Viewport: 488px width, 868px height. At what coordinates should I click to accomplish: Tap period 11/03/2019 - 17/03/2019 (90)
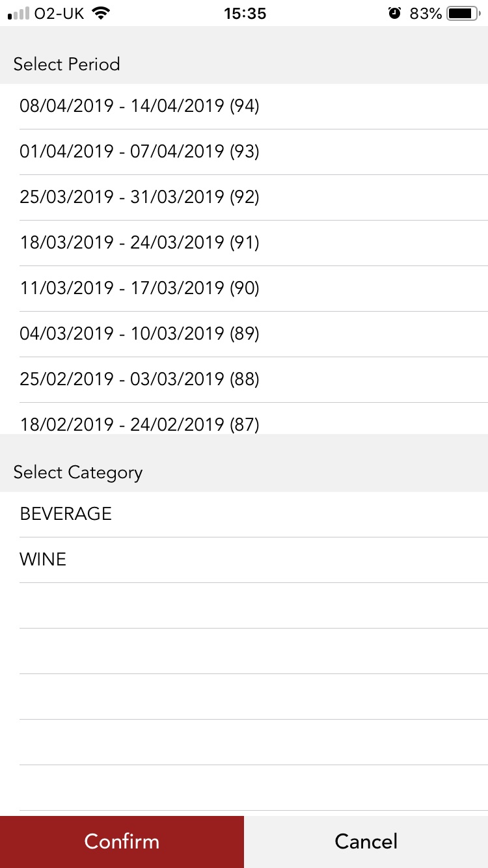click(139, 288)
